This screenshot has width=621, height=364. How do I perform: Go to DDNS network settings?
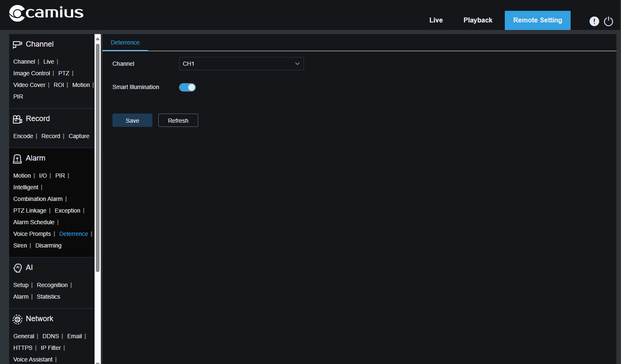click(50, 336)
